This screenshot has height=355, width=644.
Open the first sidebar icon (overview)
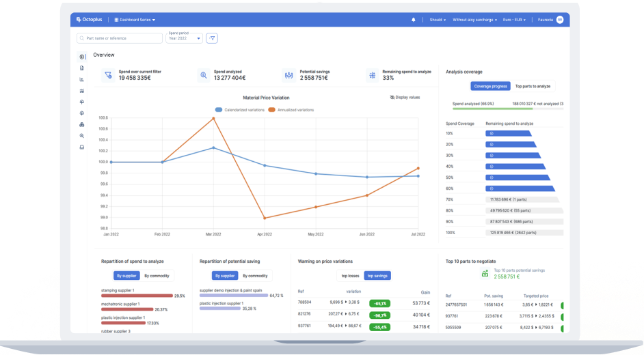pyautogui.click(x=82, y=57)
